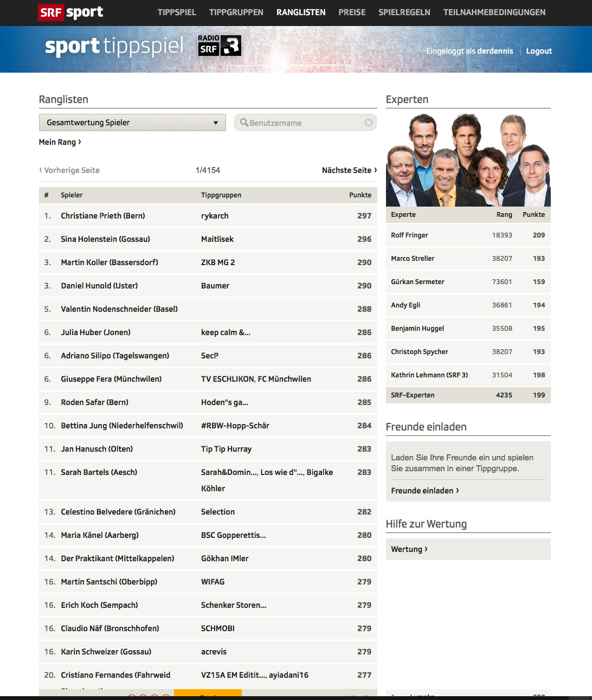592x700 pixels.
Task: Open the WIFAG tip group
Action: click(213, 582)
